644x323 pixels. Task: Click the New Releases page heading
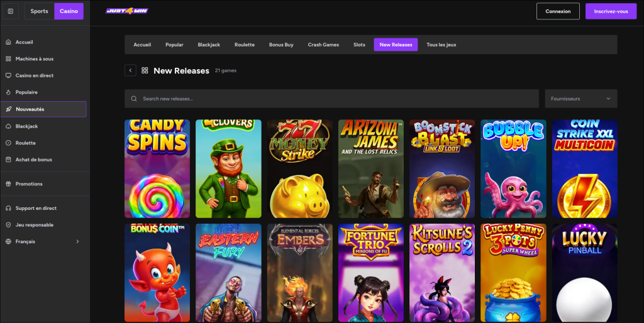point(181,70)
